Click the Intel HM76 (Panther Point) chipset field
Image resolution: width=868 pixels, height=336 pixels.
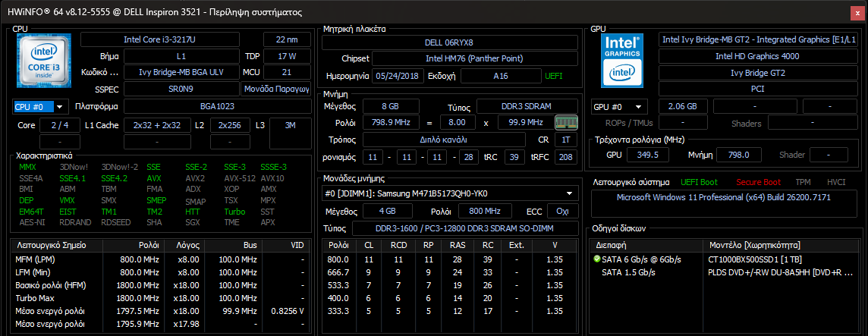click(474, 58)
